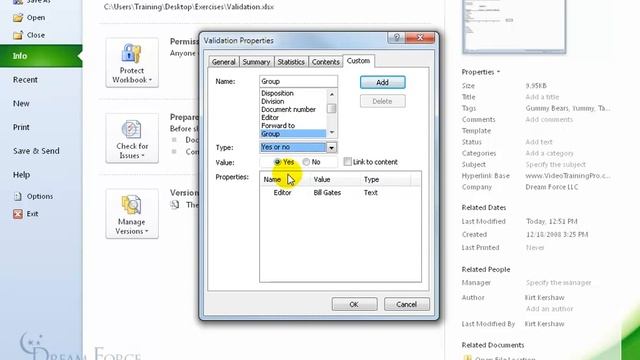The height and width of the screenshot is (360, 640).
Task: Click Last Modified By Kirt Kershaw
Action: [544, 324]
